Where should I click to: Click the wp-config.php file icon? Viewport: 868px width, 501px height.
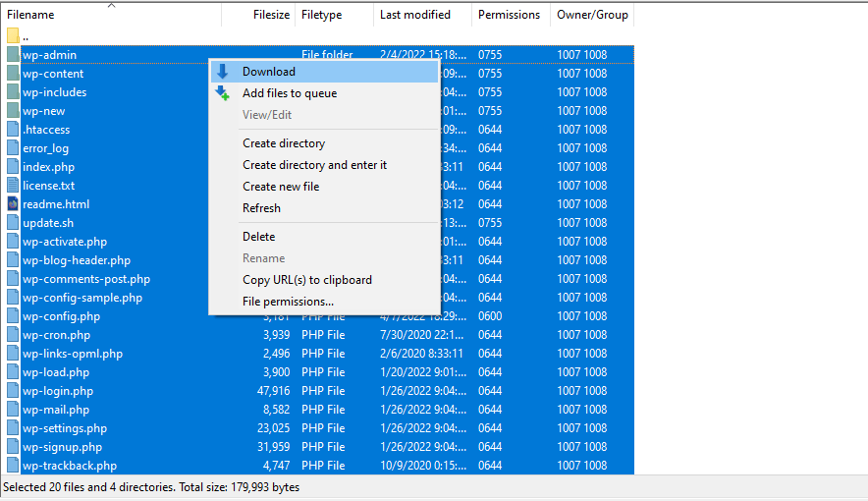pyautogui.click(x=14, y=316)
